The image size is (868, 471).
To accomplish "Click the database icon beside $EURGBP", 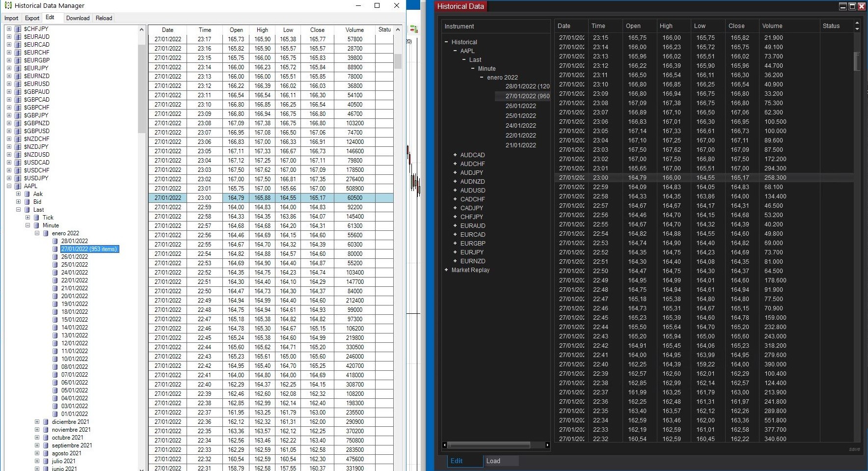I will click(18, 60).
